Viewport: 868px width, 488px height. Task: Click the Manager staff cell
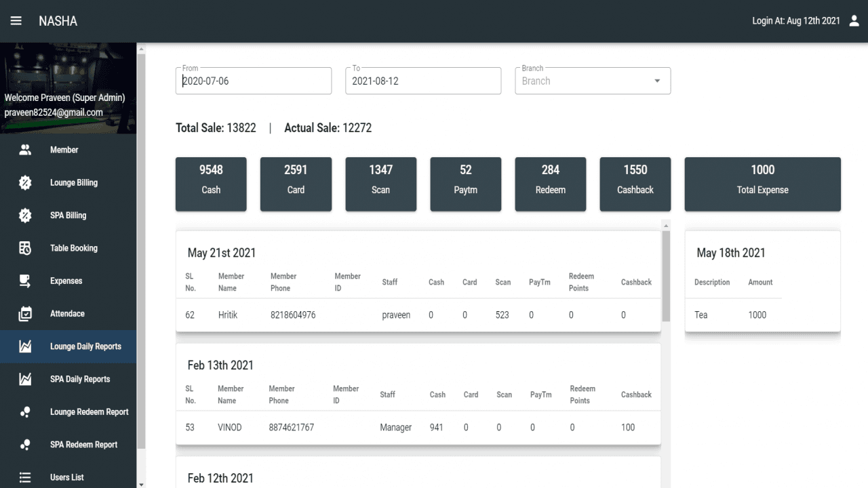click(x=396, y=428)
